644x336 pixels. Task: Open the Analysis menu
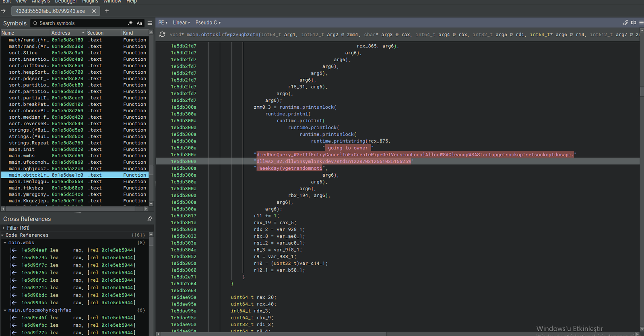point(41,2)
